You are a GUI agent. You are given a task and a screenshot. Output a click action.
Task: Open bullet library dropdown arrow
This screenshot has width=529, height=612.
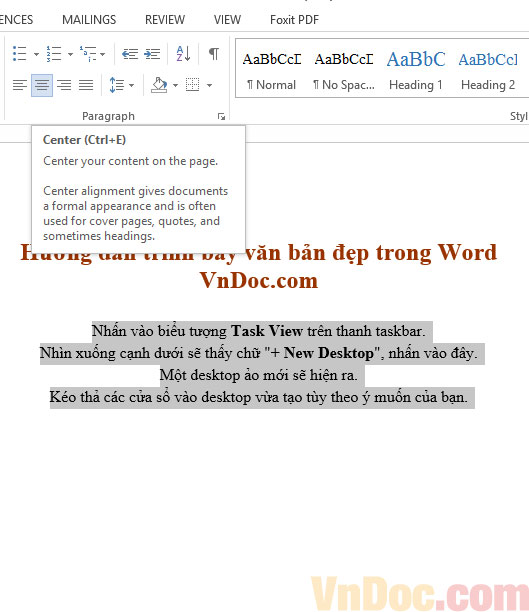[36, 54]
